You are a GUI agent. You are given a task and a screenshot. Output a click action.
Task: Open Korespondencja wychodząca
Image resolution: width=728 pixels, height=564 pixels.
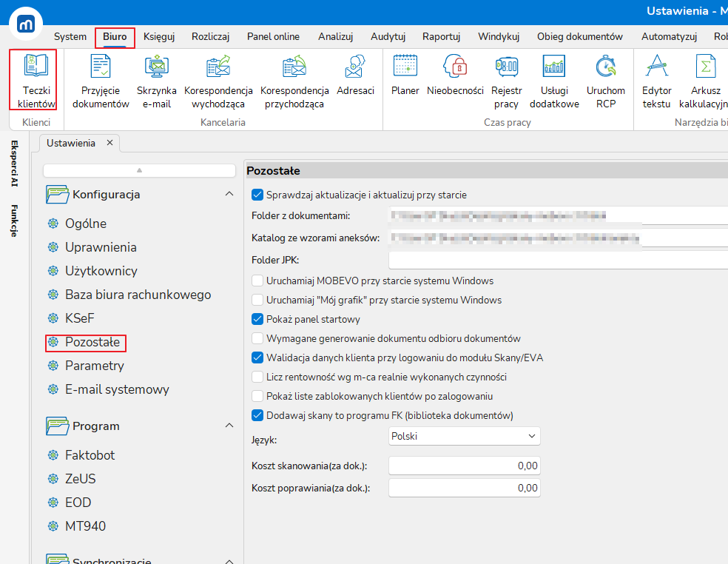218,81
